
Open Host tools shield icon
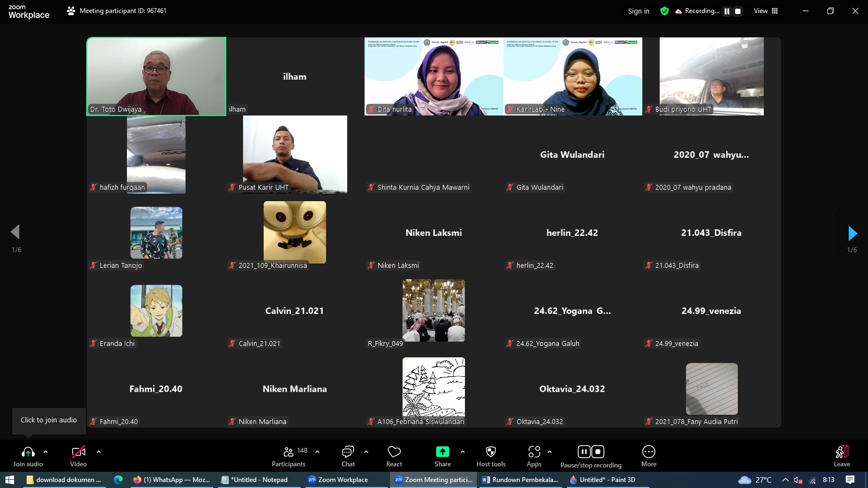pos(490,452)
